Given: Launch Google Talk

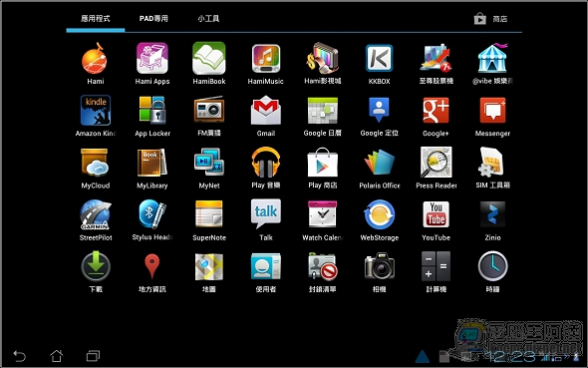Looking at the screenshot, I should click(x=265, y=220).
